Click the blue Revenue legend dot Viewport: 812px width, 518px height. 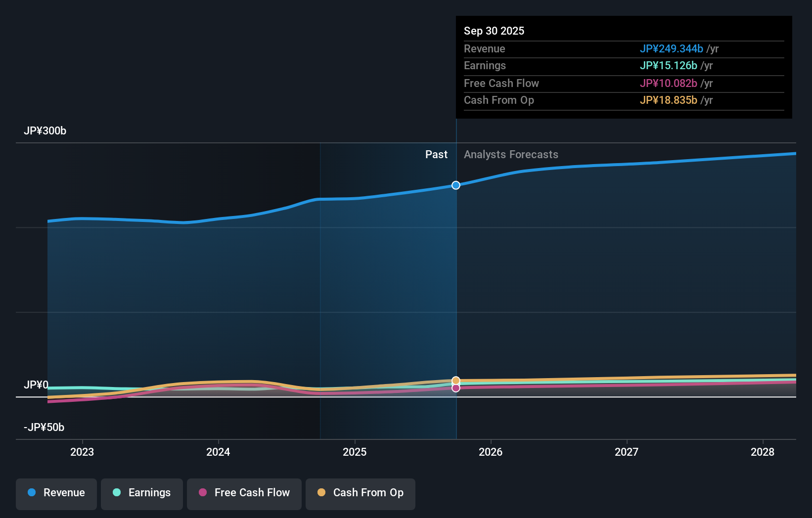(x=32, y=493)
